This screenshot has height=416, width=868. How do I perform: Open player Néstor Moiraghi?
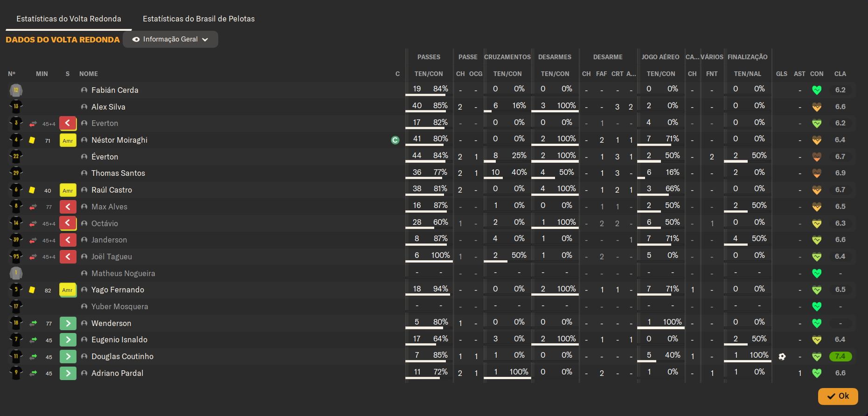click(119, 140)
